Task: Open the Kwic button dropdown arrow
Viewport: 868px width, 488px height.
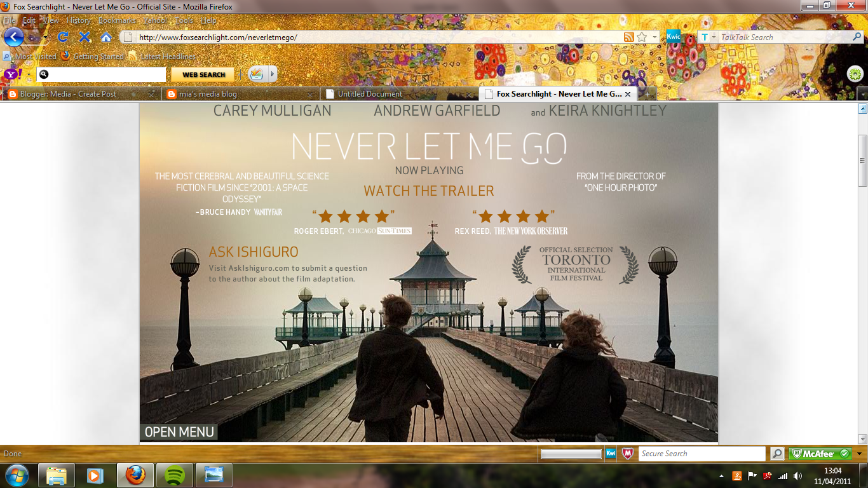Action: pyautogui.click(x=690, y=37)
